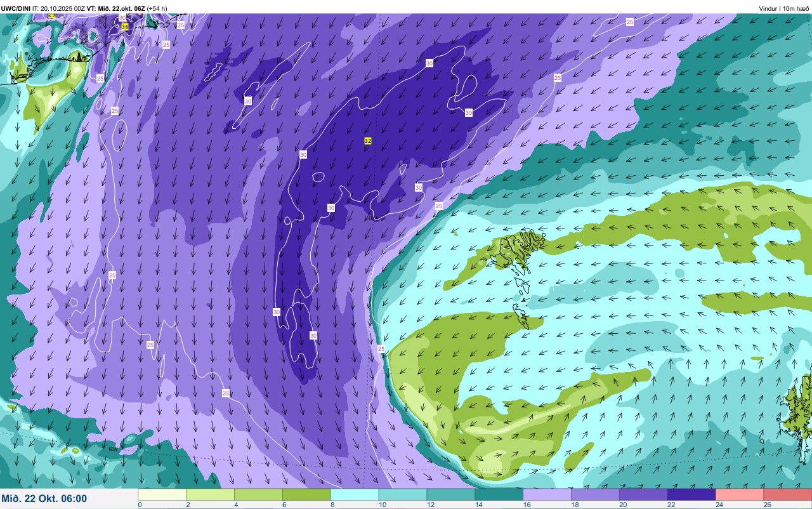812x509 pixels.
Task: Click the red legend swatch above 26
Action: tap(788, 494)
